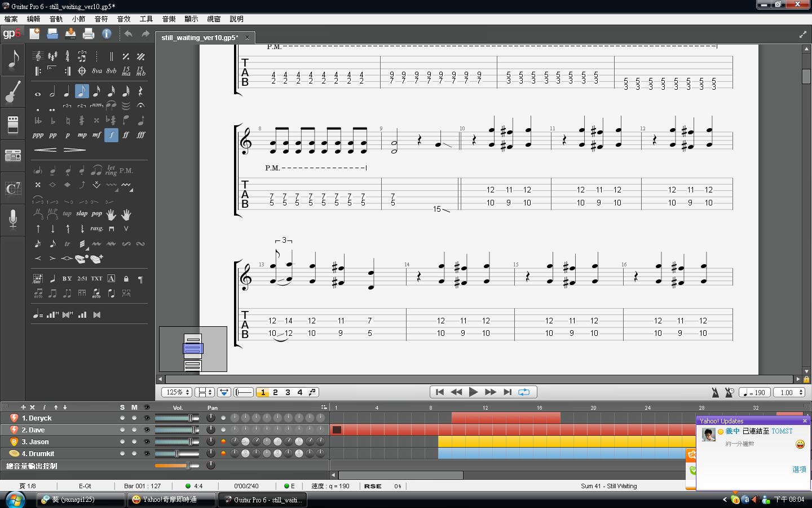The image size is (812, 508).
Task: Click the fast forward button
Action: (x=491, y=392)
